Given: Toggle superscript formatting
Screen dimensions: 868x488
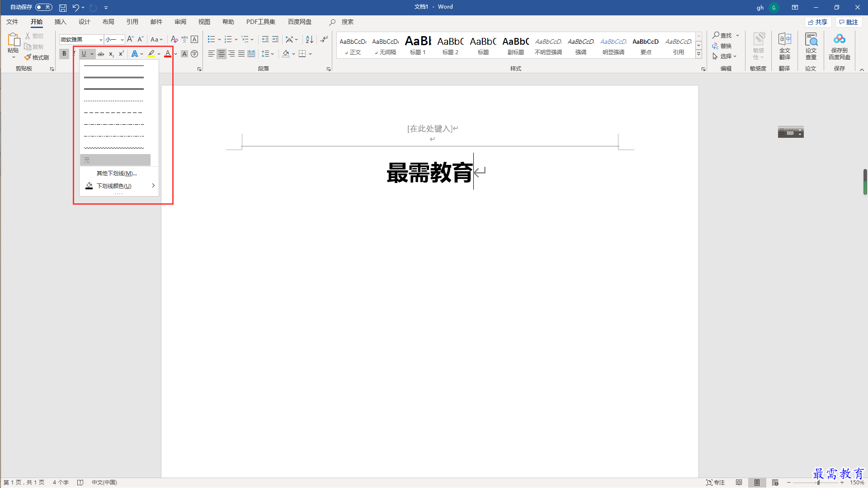Looking at the screenshot, I should click(x=121, y=54).
